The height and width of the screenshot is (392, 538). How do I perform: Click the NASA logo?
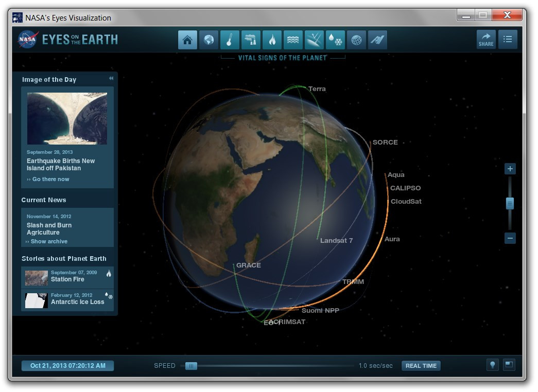click(x=28, y=40)
